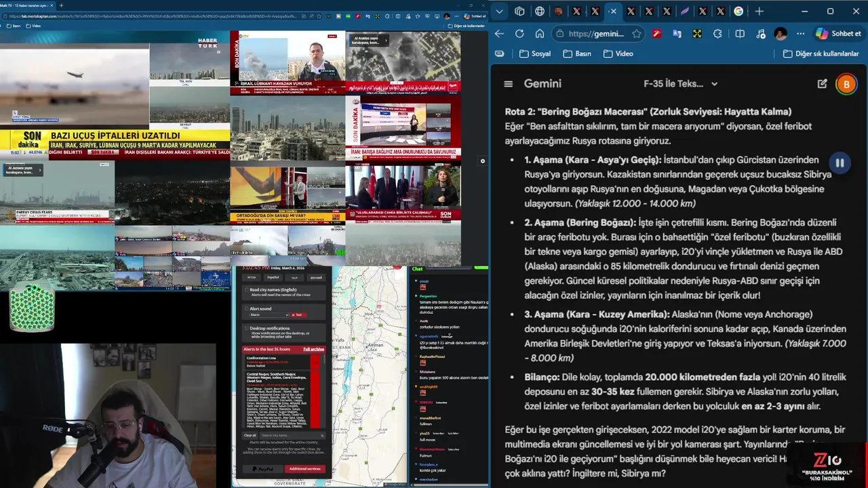Open the browser profile picture

[781, 33]
